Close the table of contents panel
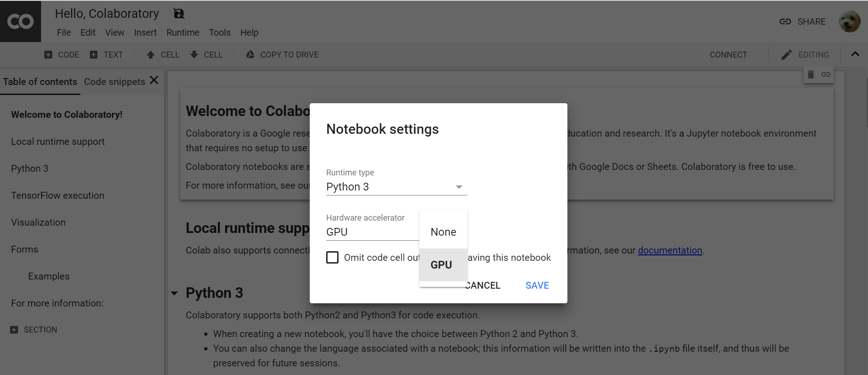Image resolution: width=868 pixels, height=375 pixels. 154,80
